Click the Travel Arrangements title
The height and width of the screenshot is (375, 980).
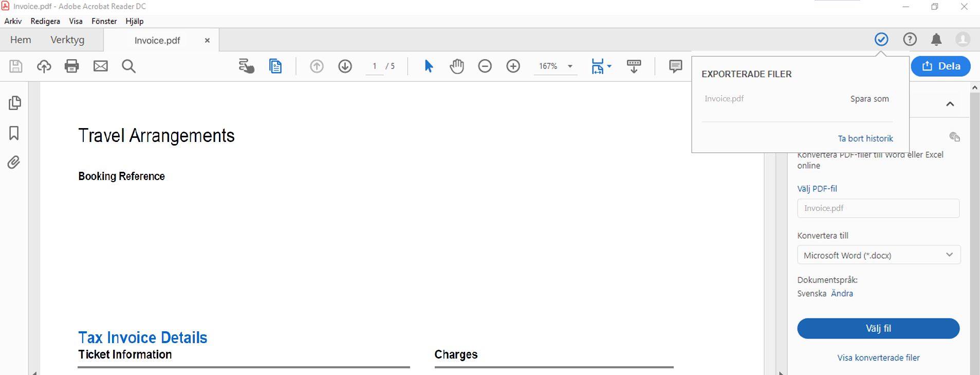pos(156,135)
